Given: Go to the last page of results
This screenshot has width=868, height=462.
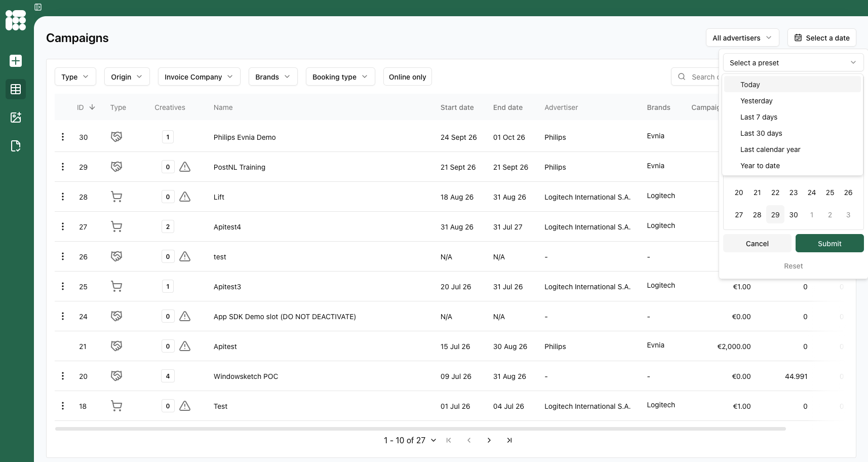Looking at the screenshot, I should click(x=509, y=440).
